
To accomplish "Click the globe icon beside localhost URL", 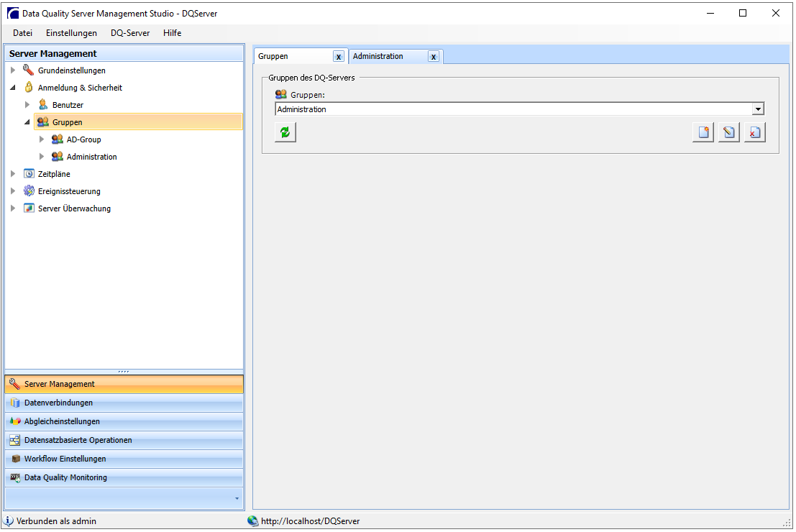I will tap(253, 520).
